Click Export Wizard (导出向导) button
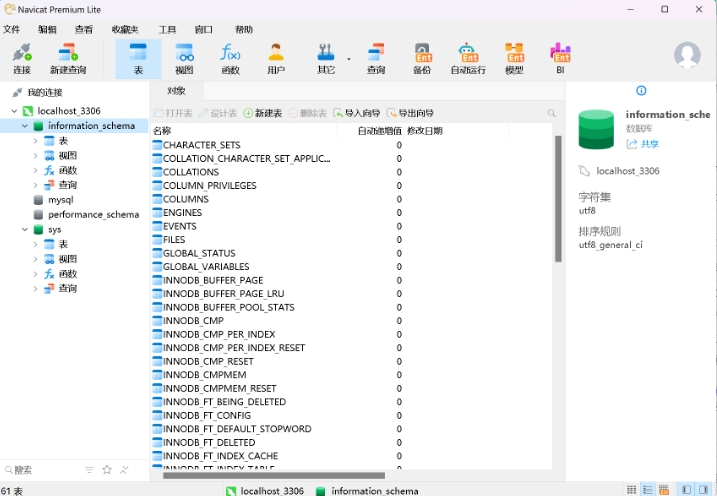This screenshot has width=717, height=496. [410, 113]
